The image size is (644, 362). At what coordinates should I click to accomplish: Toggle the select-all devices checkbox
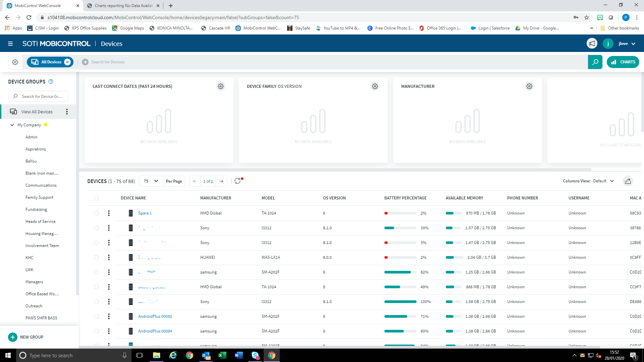pyautogui.click(x=96, y=198)
